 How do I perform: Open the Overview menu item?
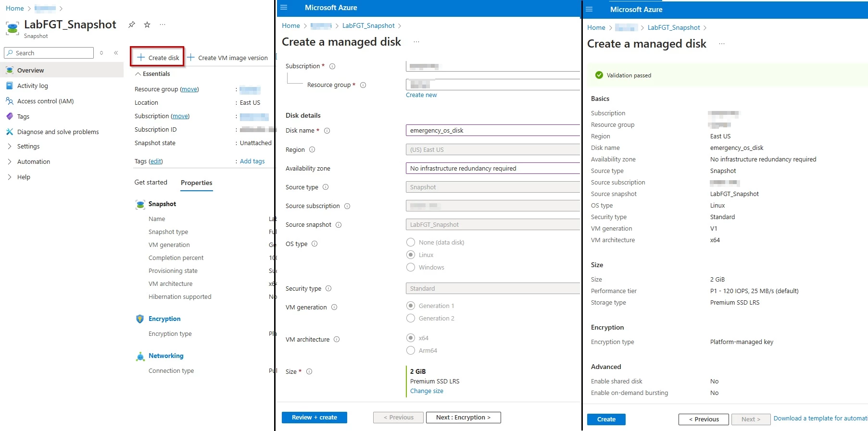coord(62,70)
